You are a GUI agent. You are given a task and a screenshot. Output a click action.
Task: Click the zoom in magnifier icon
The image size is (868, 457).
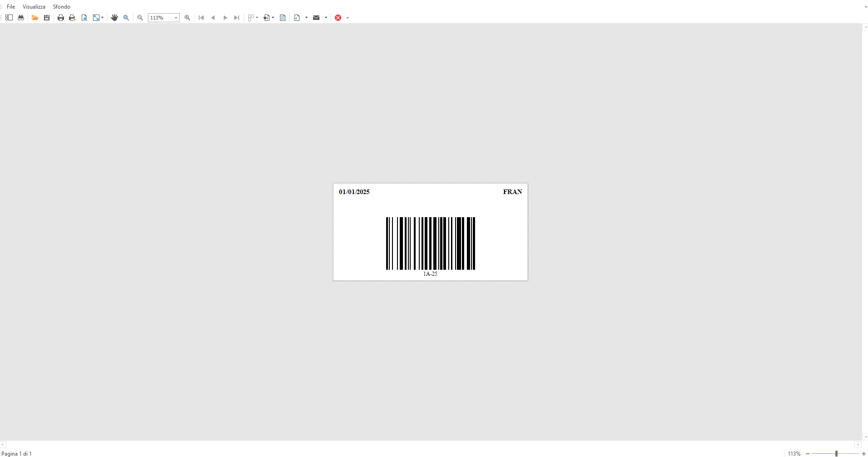click(x=187, y=18)
